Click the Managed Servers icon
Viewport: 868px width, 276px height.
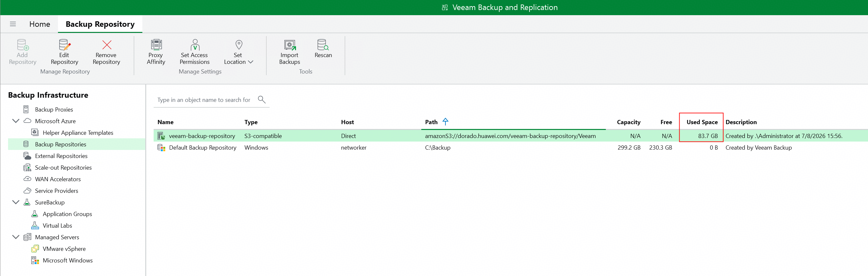27,237
